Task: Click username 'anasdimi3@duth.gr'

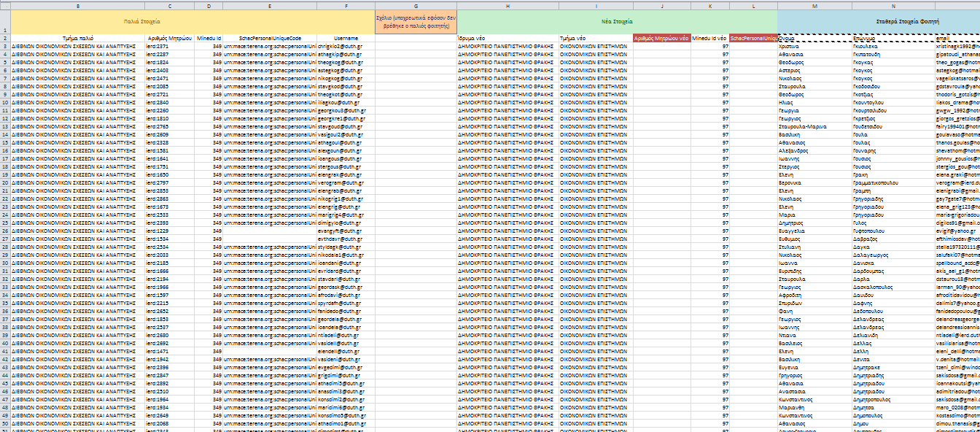Action: tap(346, 391)
